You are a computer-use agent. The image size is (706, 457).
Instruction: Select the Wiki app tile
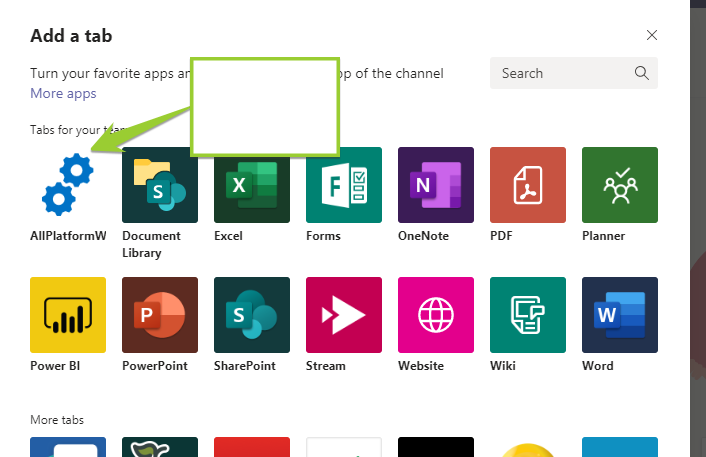point(528,315)
